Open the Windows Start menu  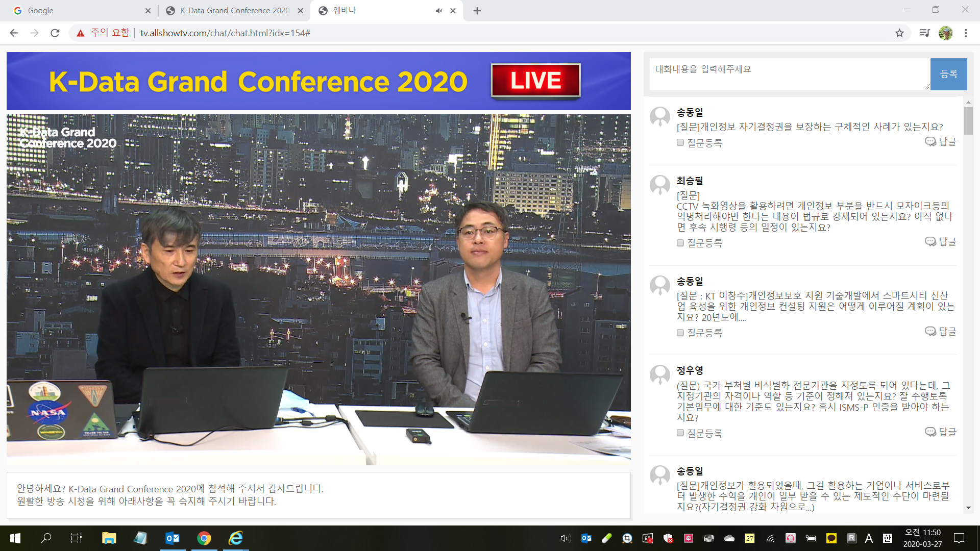click(x=15, y=538)
